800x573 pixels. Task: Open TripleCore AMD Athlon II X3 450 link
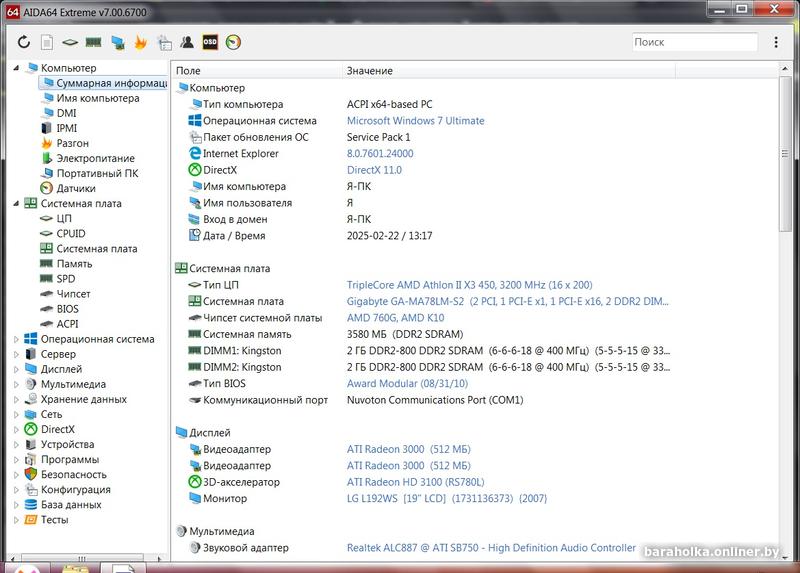(469, 285)
